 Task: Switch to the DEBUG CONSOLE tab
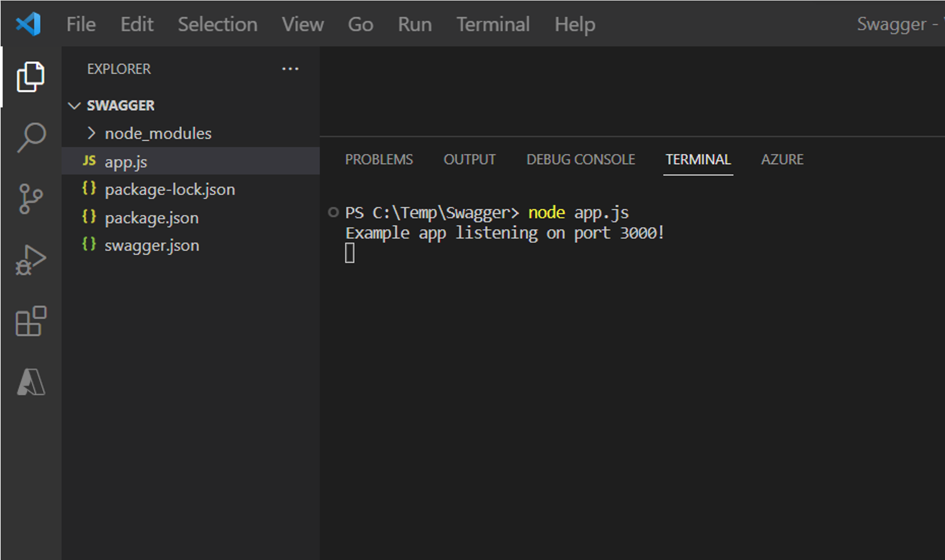(x=580, y=159)
